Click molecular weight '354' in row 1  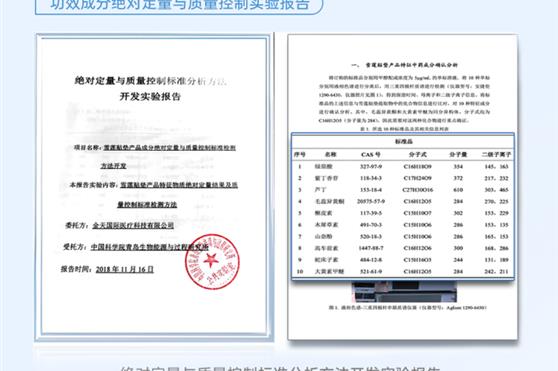tap(458, 166)
